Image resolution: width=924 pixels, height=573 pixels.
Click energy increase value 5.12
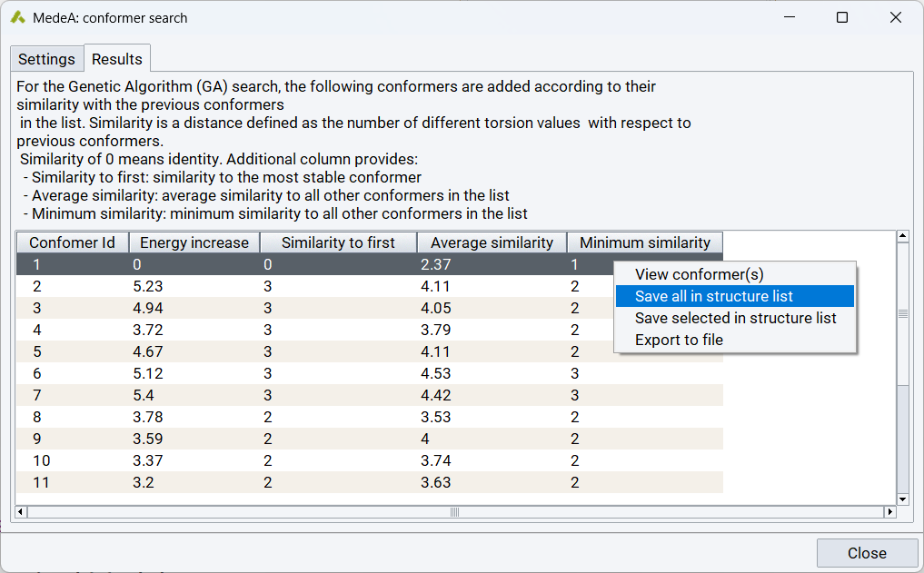coord(148,373)
